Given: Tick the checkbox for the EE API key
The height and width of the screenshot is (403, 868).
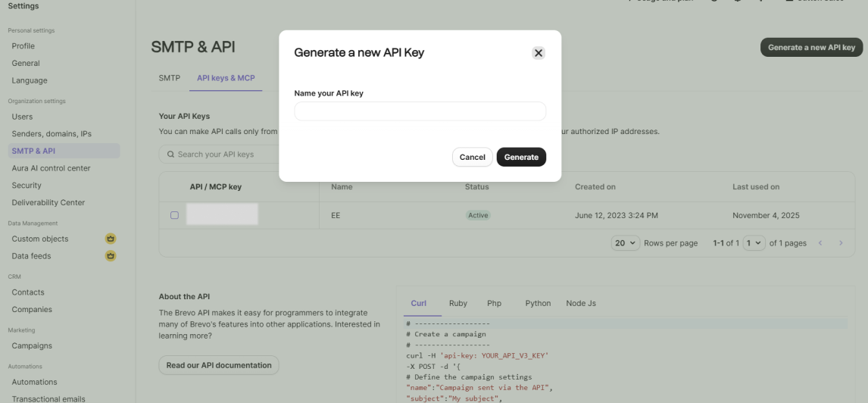Looking at the screenshot, I should [x=174, y=215].
